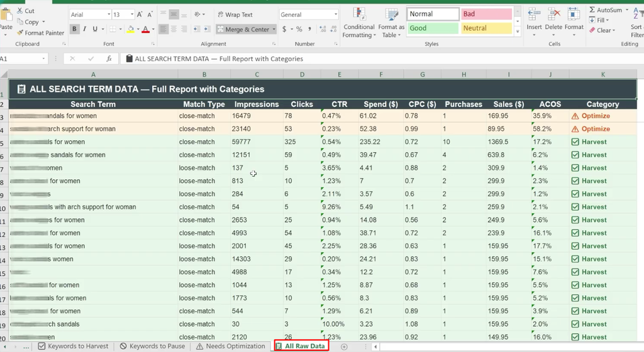
Task: Open the General number format dropdown
Action: tap(308, 14)
